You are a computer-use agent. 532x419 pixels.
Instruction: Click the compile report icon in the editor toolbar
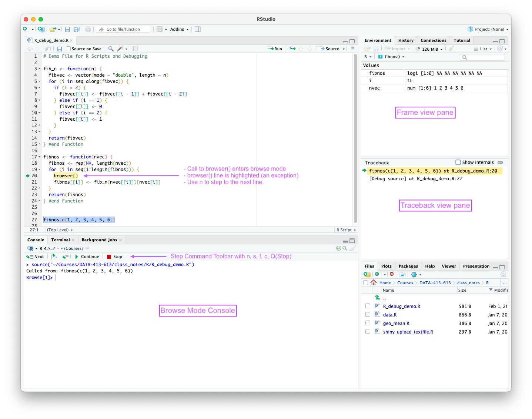(x=134, y=48)
